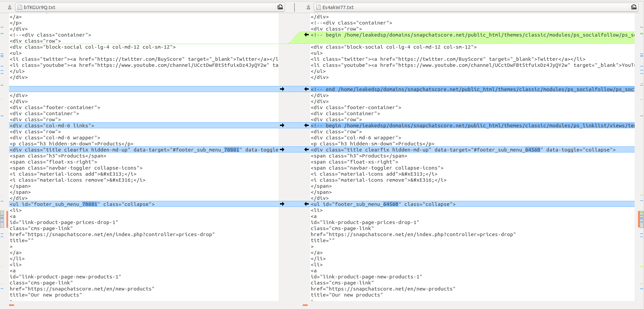Push footer_sub_menu_70881 title div right
This screenshot has width=644, height=309.
click(282, 149)
